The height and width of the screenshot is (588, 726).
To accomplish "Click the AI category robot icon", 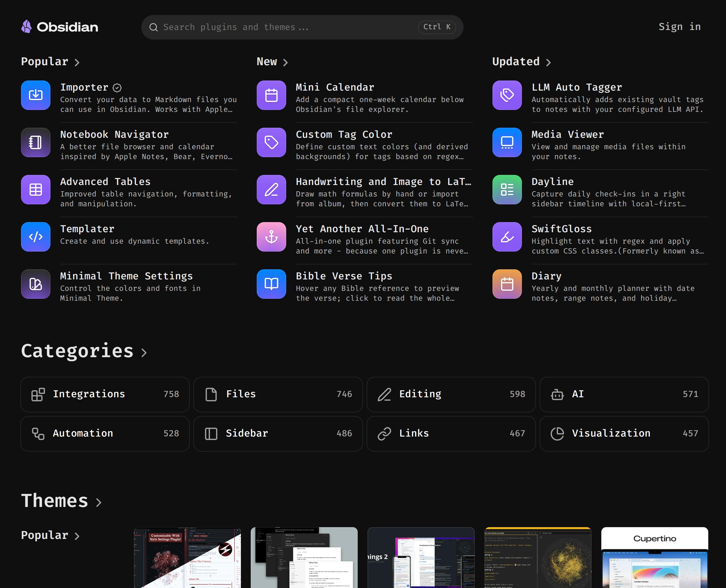I will point(557,395).
